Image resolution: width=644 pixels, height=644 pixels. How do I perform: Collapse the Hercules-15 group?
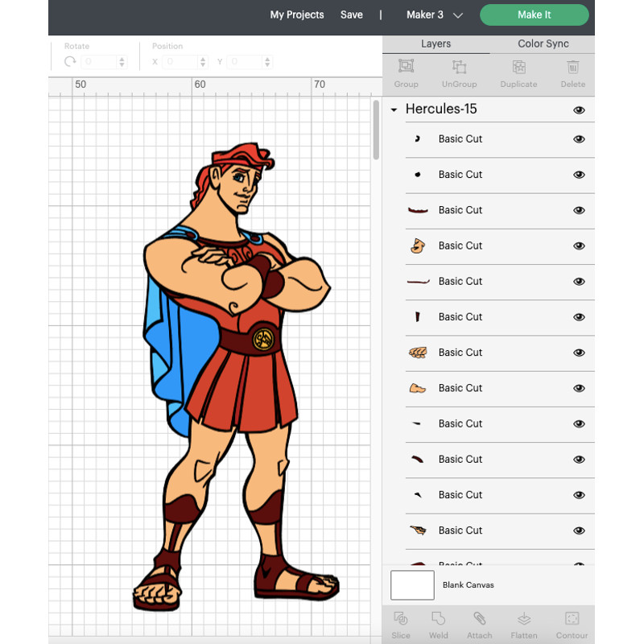click(394, 109)
